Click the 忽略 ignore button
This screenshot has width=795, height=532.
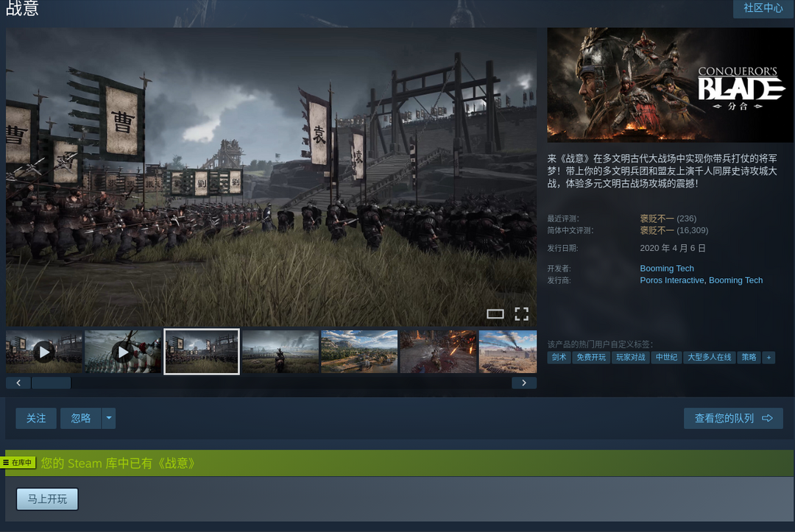pyautogui.click(x=81, y=419)
